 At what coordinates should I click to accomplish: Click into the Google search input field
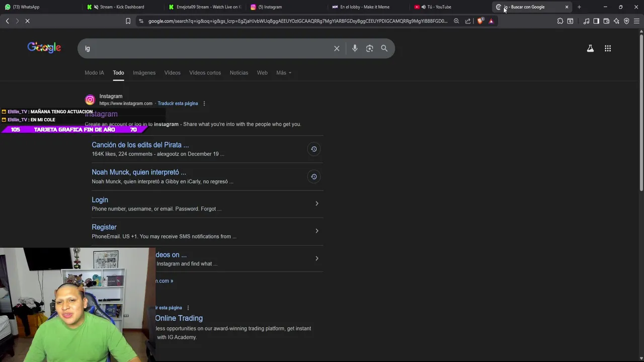[206, 48]
